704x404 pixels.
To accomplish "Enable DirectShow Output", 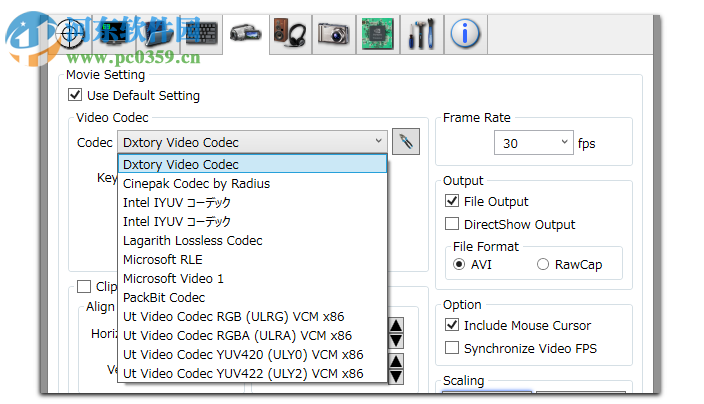I will pyautogui.click(x=452, y=225).
